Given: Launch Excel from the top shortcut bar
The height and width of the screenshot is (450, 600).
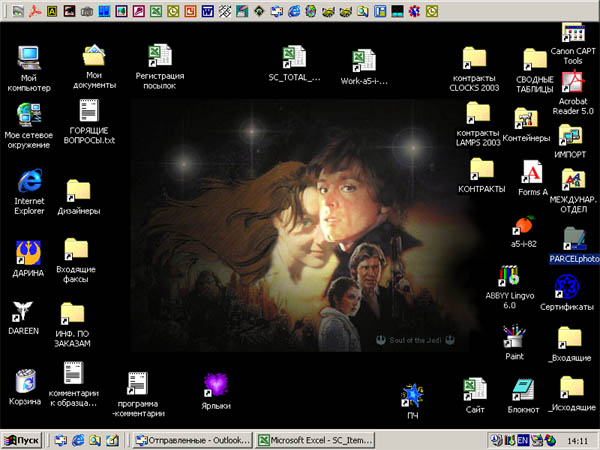Looking at the screenshot, I should (155, 11).
